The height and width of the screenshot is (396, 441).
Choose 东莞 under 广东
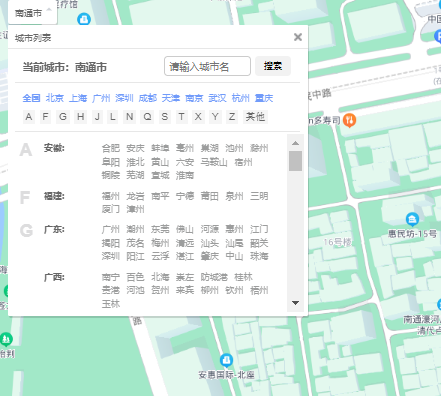coord(160,229)
